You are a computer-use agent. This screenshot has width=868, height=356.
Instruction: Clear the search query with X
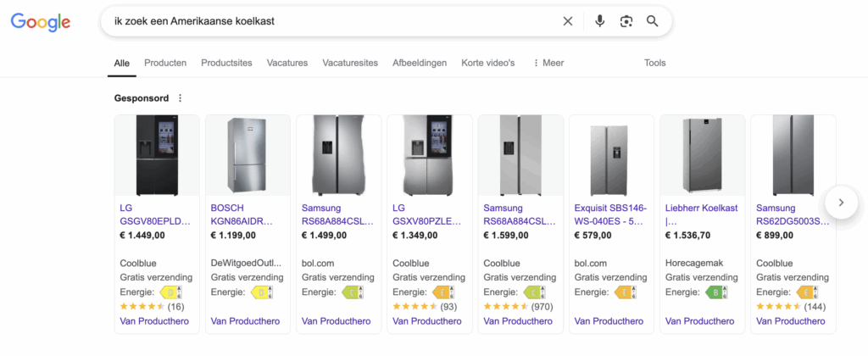pyautogui.click(x=568, y=21)
